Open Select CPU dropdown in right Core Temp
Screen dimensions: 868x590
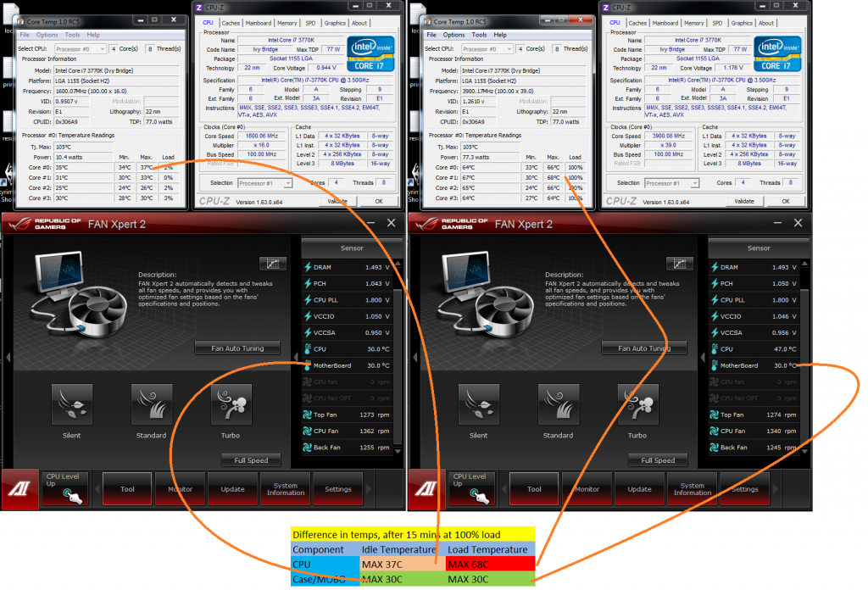[x=487, y=48]
